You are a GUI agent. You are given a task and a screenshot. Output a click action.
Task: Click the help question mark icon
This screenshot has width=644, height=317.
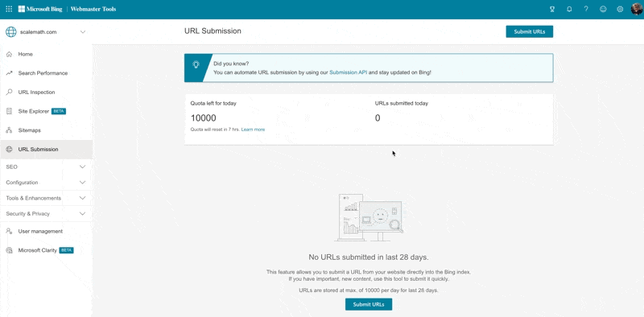click(586, 9)
